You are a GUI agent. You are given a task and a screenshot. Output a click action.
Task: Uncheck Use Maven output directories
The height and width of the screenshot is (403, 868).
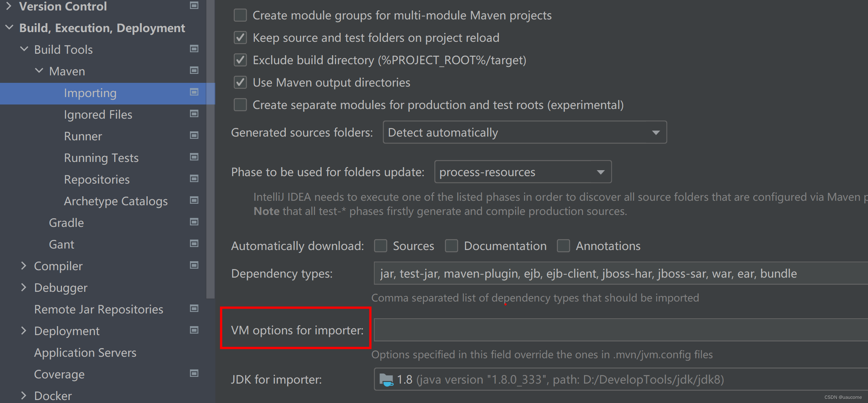click(240, 82)
